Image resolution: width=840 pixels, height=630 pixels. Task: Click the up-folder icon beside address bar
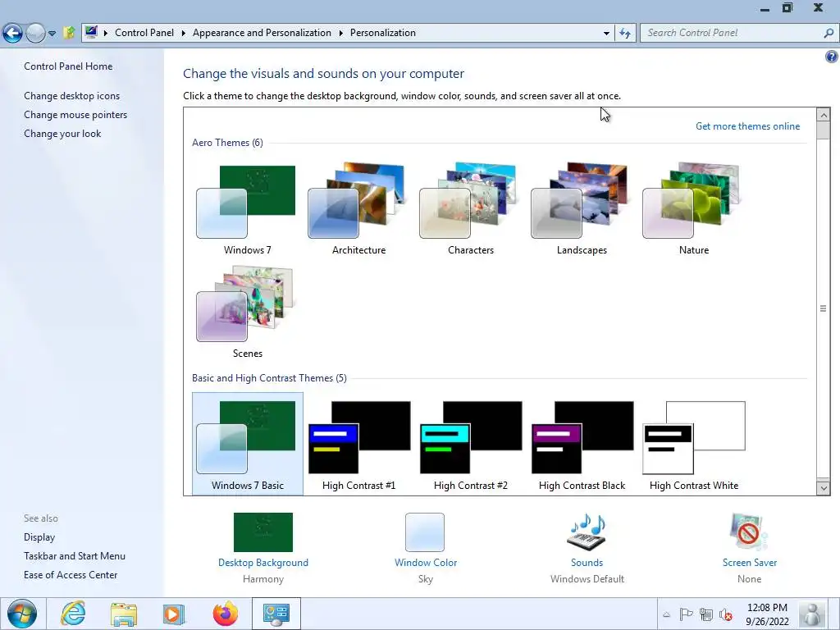point(69,33)
